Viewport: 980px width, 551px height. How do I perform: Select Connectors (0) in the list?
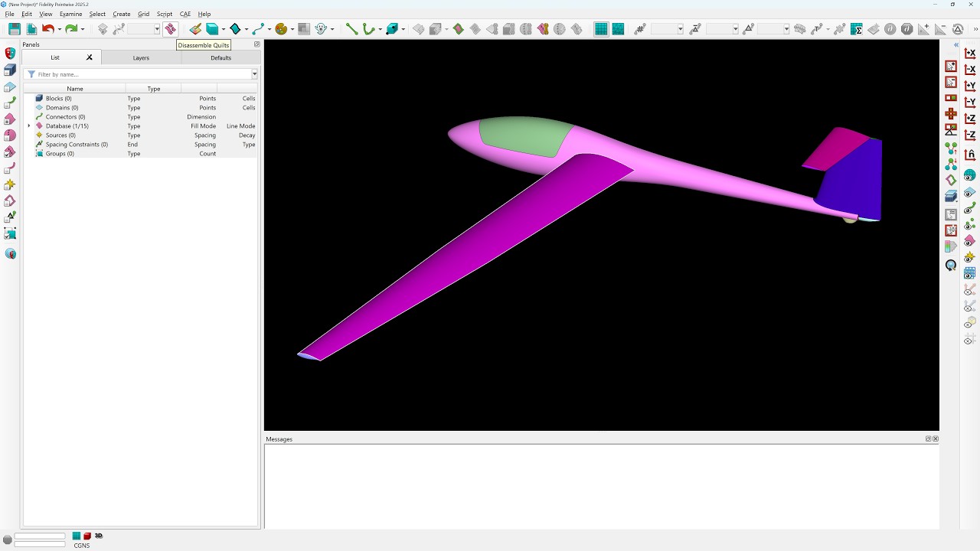[65, 117]
